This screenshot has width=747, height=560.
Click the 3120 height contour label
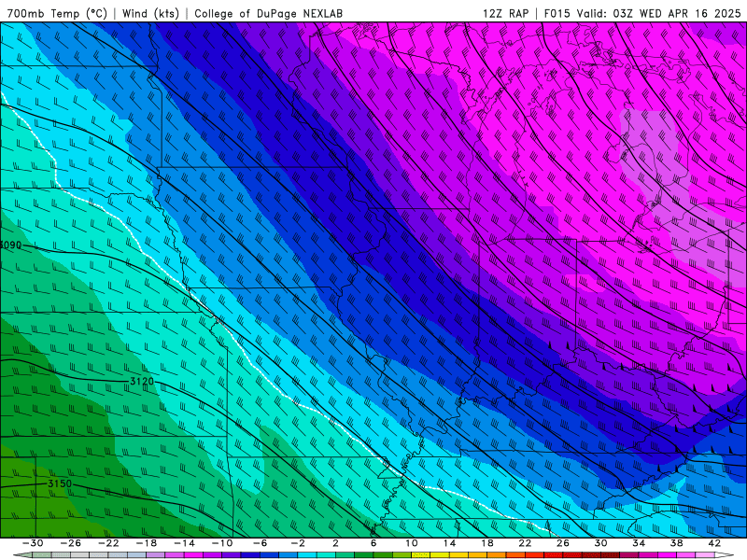pyautogui.click(x=142, y=382)
